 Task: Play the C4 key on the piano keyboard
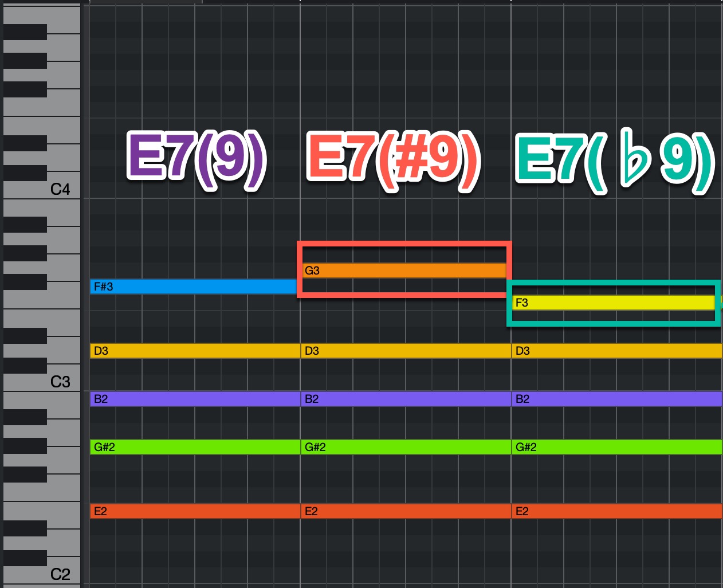pos(60,188)
